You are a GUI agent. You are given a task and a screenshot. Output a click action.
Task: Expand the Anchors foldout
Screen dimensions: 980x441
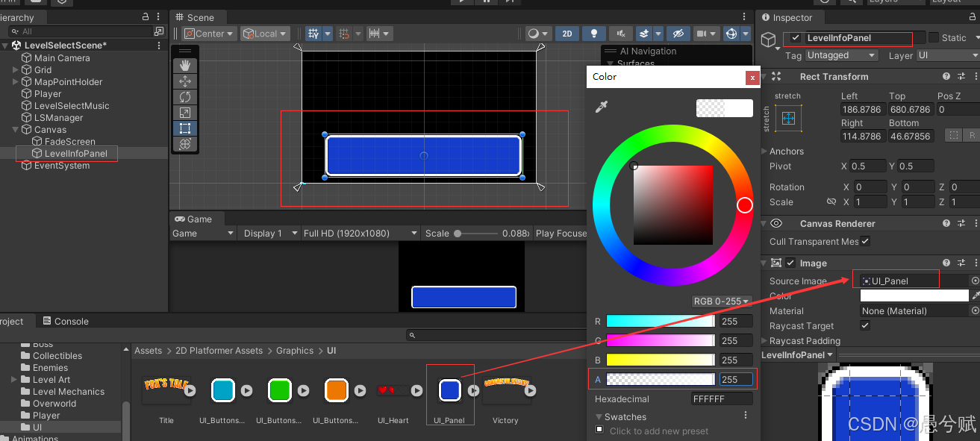tap(765, 151)
